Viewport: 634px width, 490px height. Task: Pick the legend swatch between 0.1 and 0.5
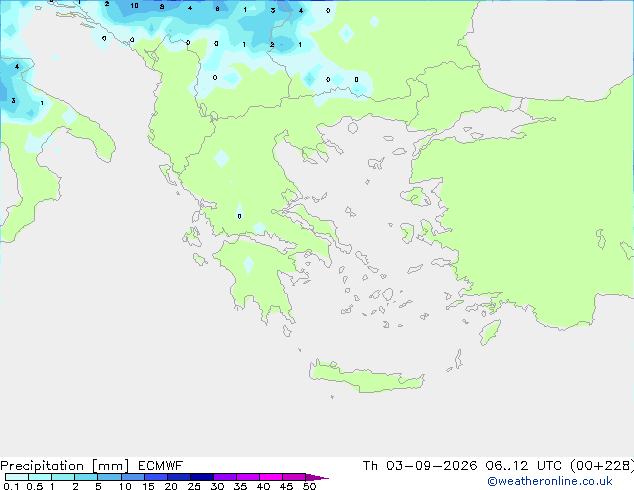[17, 477]
